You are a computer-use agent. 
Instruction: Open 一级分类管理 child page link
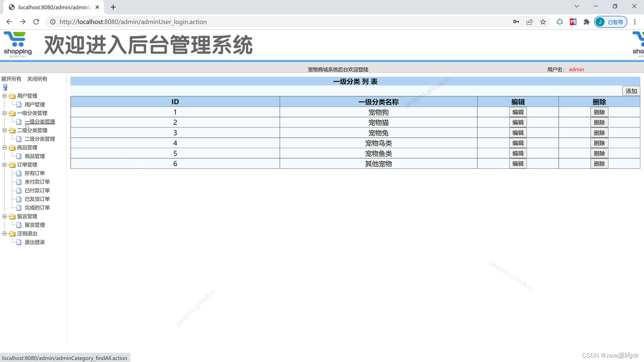point(40,122)
